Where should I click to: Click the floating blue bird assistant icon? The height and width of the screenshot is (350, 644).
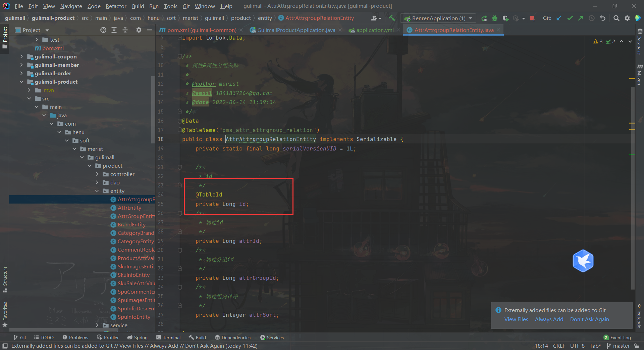click(583, 261)
